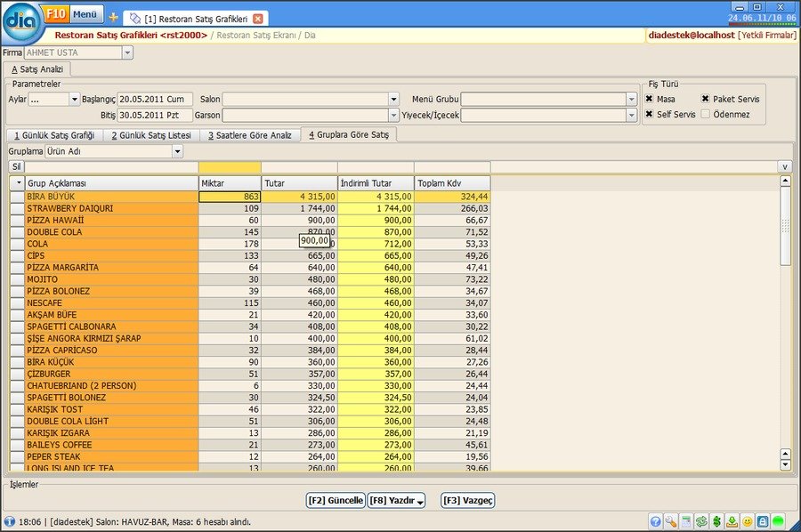This screenshot has width=801, height=532.
Task: Open the calculator icon in status bar
Action: pos(686,521)
